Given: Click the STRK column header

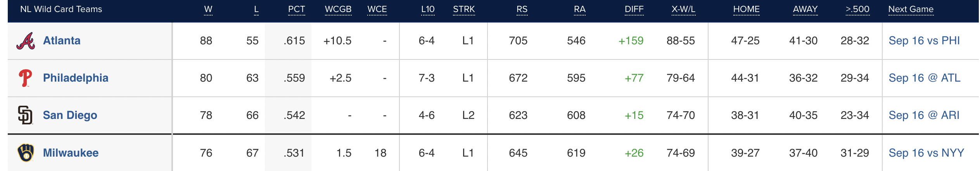Looking at the screenshot, I should (464, 9).
